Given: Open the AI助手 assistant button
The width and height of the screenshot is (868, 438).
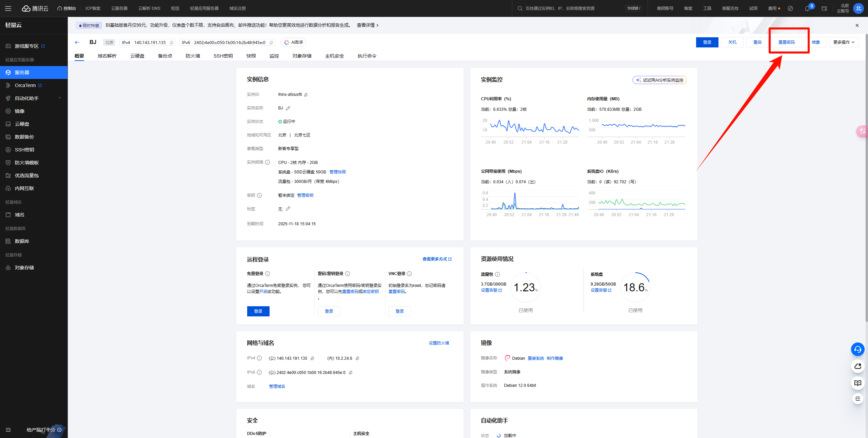Looking at the screenshot, I should point(294,42).
